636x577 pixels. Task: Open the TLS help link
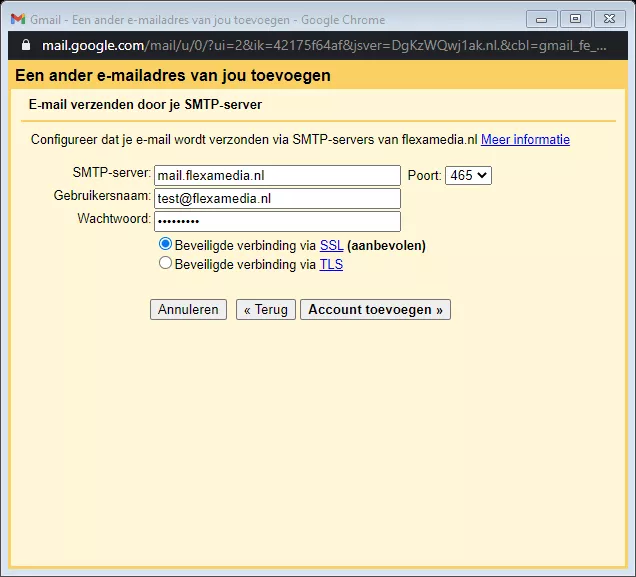coord(331,265)
